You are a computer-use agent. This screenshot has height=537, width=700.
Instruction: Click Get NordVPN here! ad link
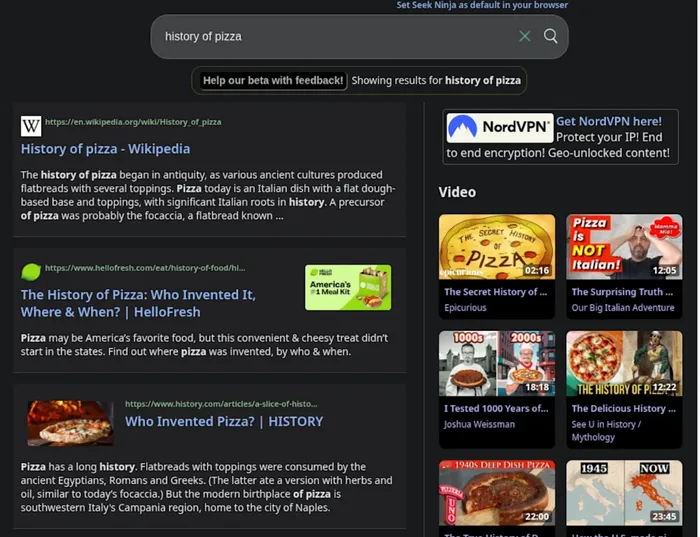pyautogui.click(x=609, y=121)
